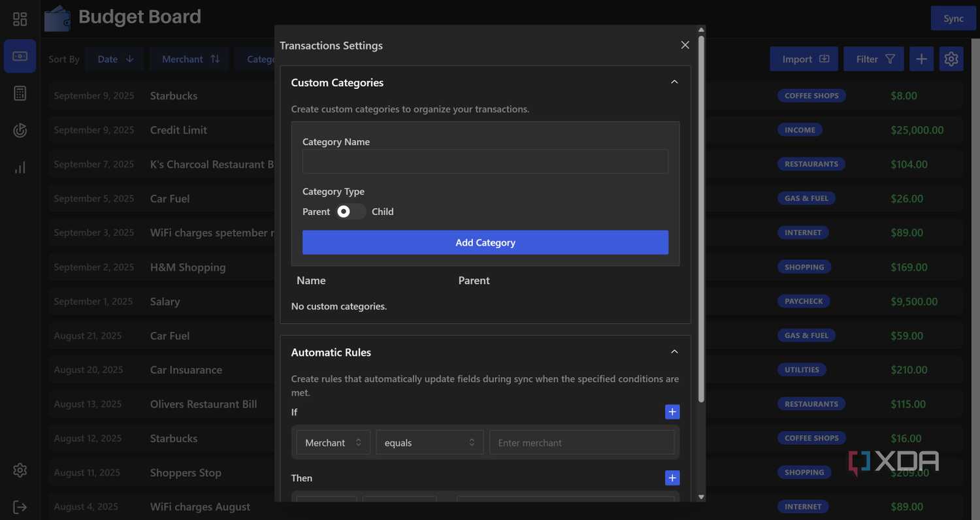Viewport: 980px width, 520px height.
Task: Click the Credit Limit transaction name
Action: (178, 130)
